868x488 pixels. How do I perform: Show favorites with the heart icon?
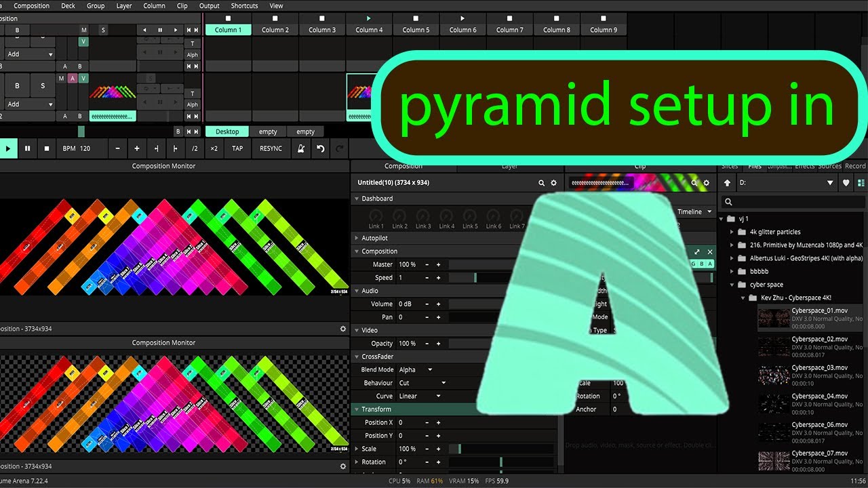[846, 183]
